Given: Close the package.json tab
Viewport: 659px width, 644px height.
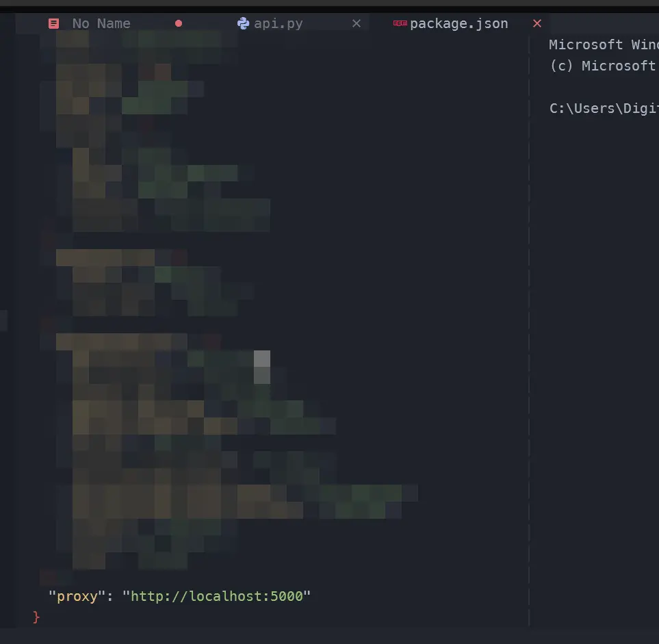Looking at the screenshot, I should click(x=537, y=23).
